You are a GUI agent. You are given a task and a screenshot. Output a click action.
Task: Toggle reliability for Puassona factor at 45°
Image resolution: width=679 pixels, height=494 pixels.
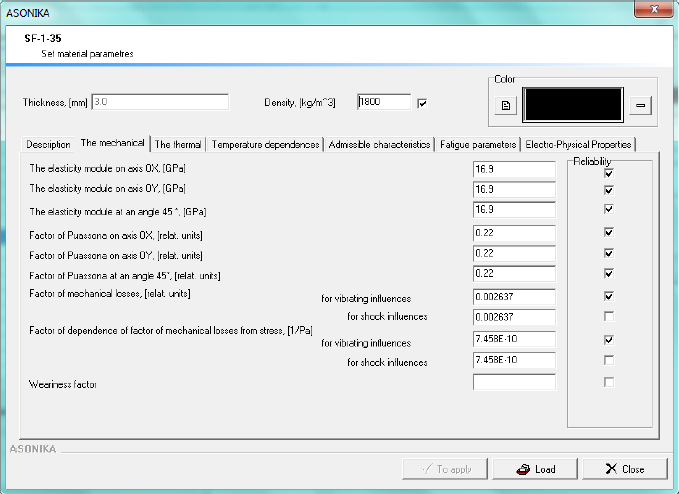[x=608, y=273]
